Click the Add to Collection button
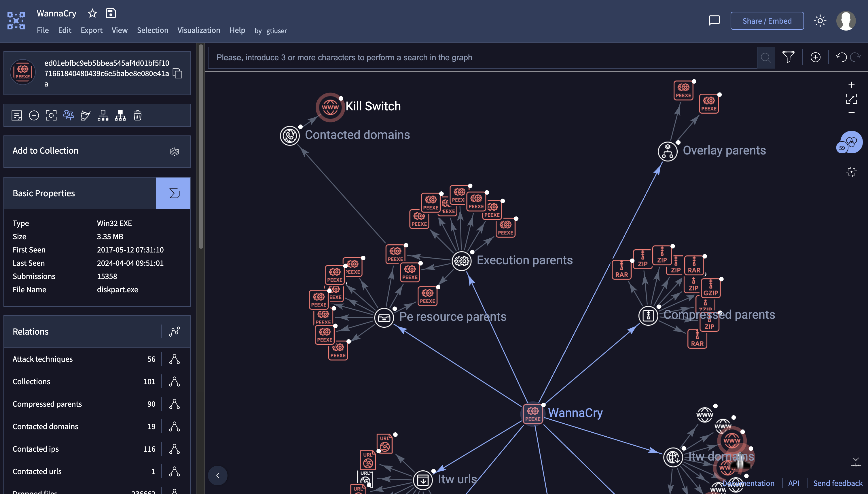Image resolution: width=868 pixels, height=494 pixels. pyautogui.click(x=97, y=151)
